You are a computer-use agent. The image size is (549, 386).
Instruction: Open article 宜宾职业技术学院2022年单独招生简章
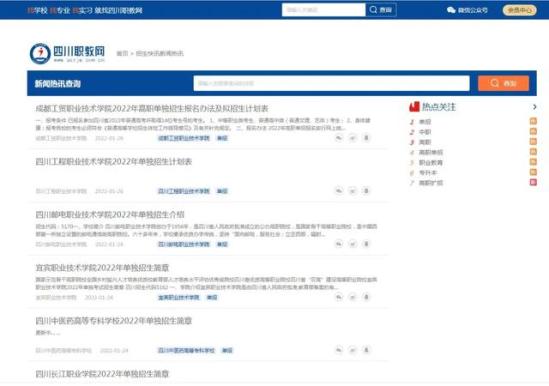point(102,268)
